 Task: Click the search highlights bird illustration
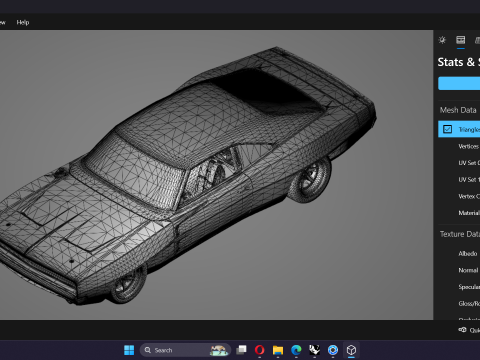[219, 350]
